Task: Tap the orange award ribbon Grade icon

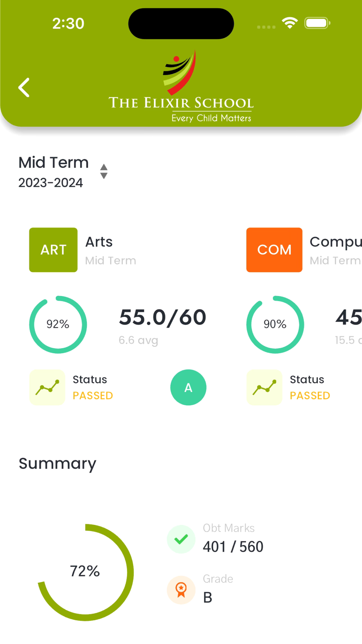Action: tap(181, 590)
